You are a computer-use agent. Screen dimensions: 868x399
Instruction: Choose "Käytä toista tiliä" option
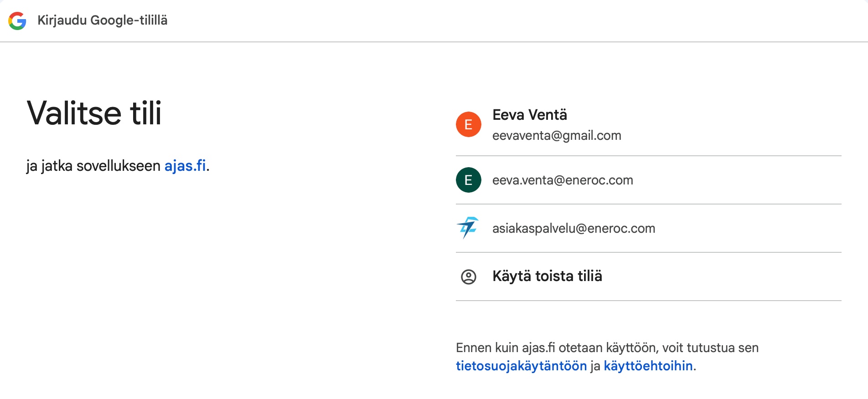click(x=547, y=276)
